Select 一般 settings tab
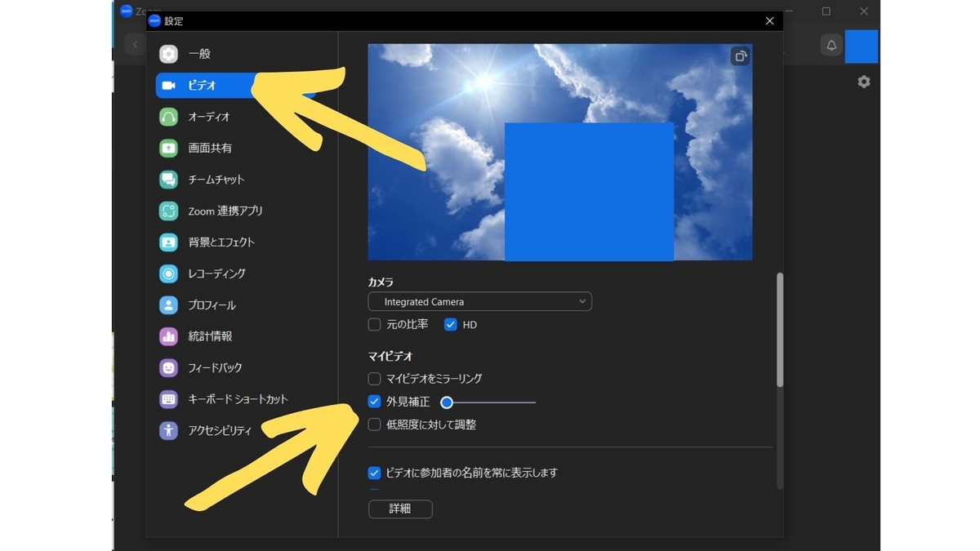The image size is (980, 551). tap(236, 54)
